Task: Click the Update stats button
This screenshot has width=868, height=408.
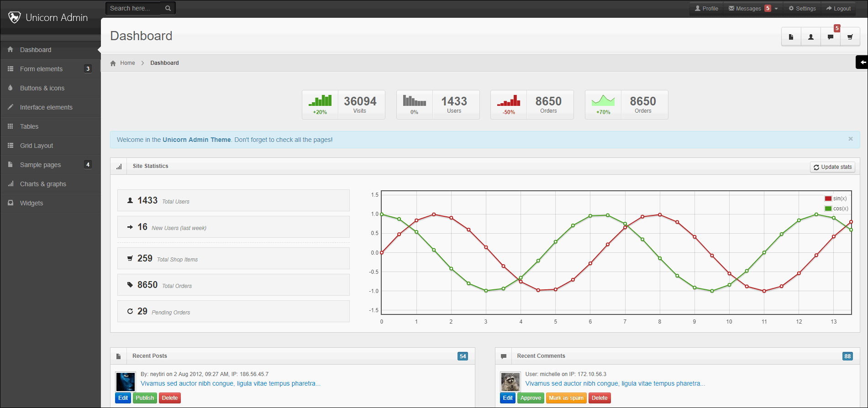Action: pos(832,167)
